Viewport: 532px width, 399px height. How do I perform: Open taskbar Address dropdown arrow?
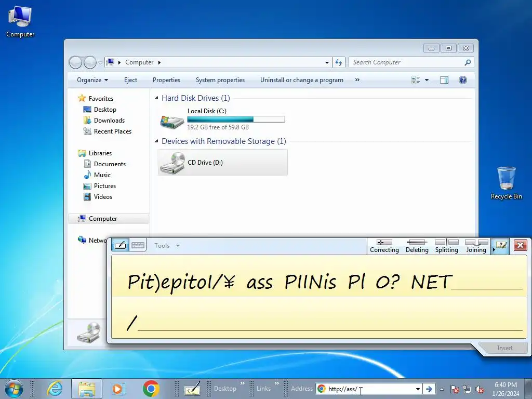[x=418, y=389]
